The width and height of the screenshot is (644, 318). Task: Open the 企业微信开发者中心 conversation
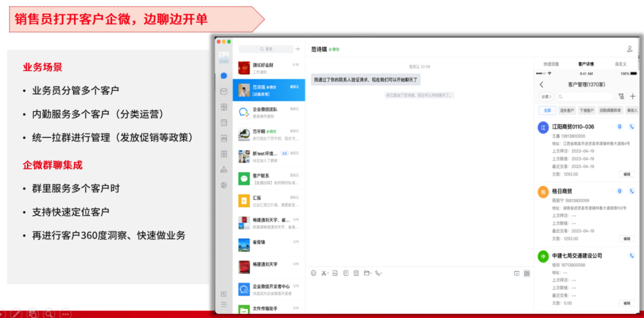point(268,289)
